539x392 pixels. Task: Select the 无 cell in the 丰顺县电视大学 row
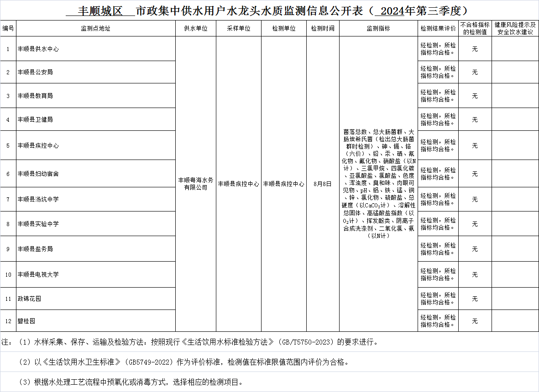pyautogui.click(x=475, y=274)
